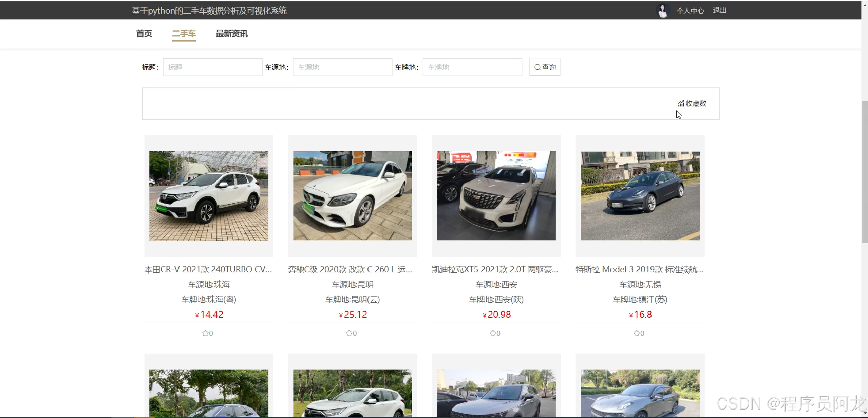
Task: Click the star favorite icon under Mercedes C-Class
Action: point(349,333)
